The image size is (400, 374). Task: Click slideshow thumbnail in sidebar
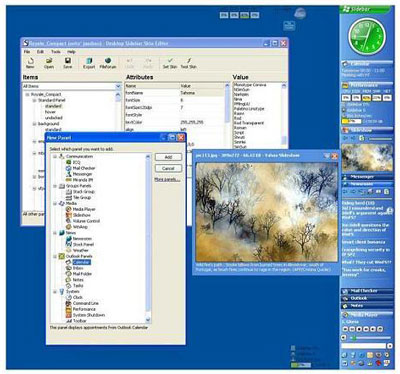(x=367, y=158)
